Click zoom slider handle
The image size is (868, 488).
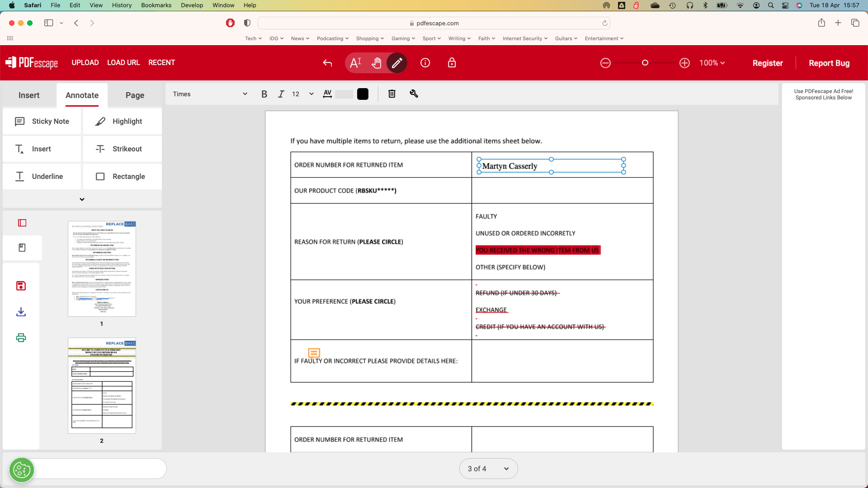point(645,63)
